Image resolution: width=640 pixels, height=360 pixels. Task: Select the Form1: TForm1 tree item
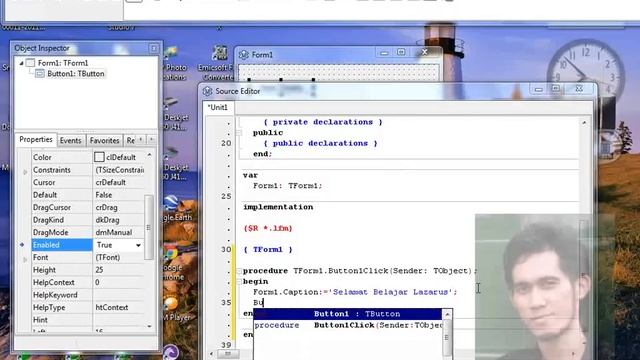tap(63, 63)
